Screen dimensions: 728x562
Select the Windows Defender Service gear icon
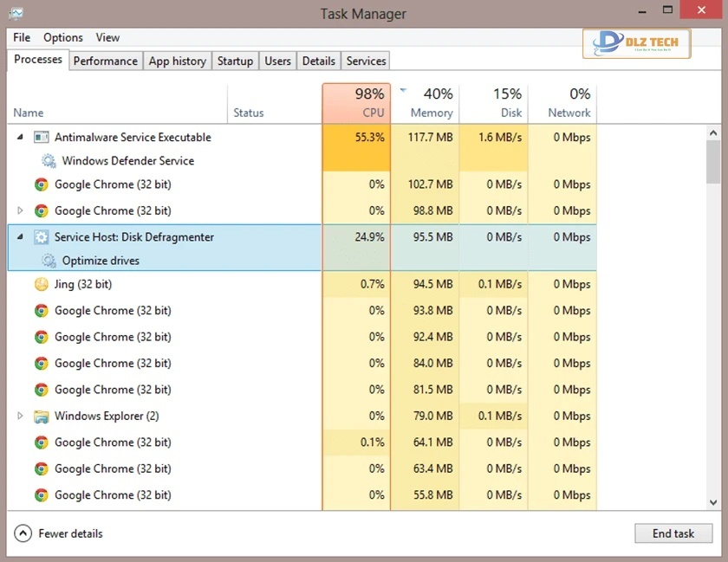[48, 160]
